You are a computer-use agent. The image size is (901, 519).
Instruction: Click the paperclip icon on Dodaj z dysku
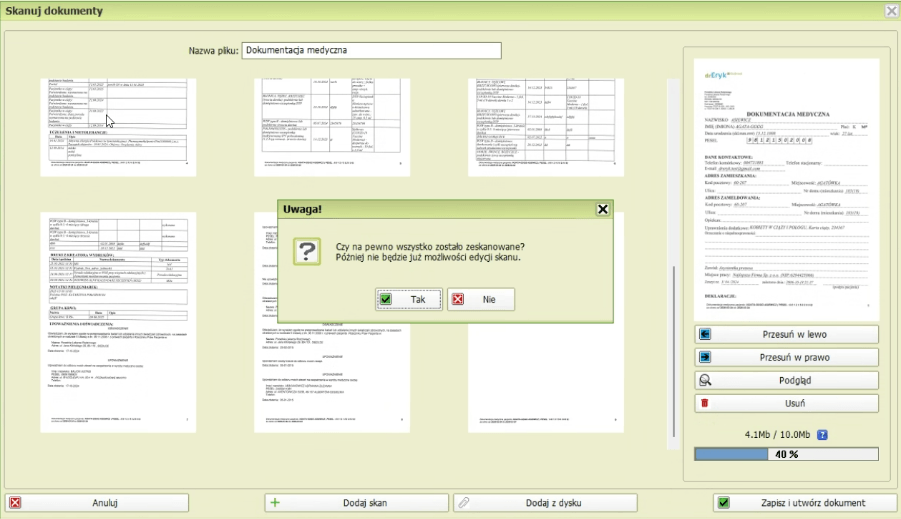click(x=463, y=503)
